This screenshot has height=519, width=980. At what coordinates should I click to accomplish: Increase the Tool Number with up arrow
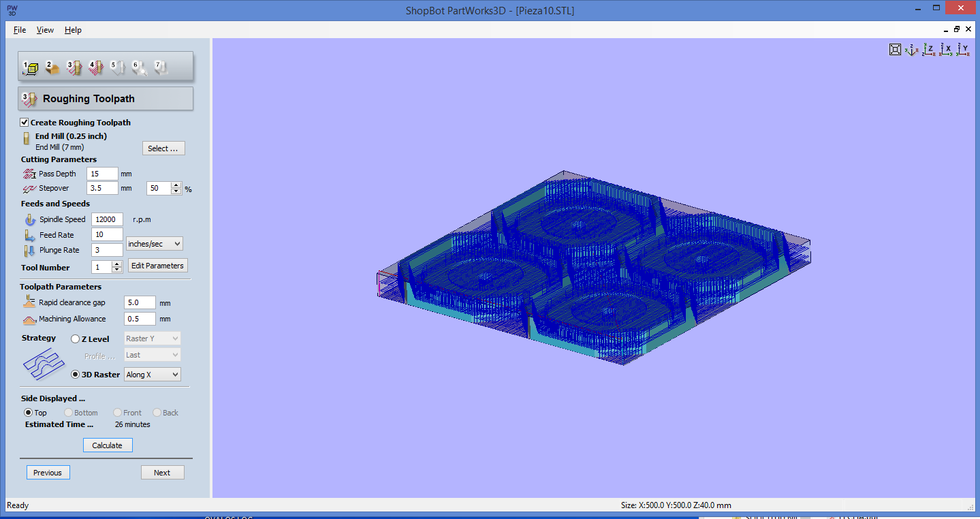pyautogui.click(x=117, y=264)
